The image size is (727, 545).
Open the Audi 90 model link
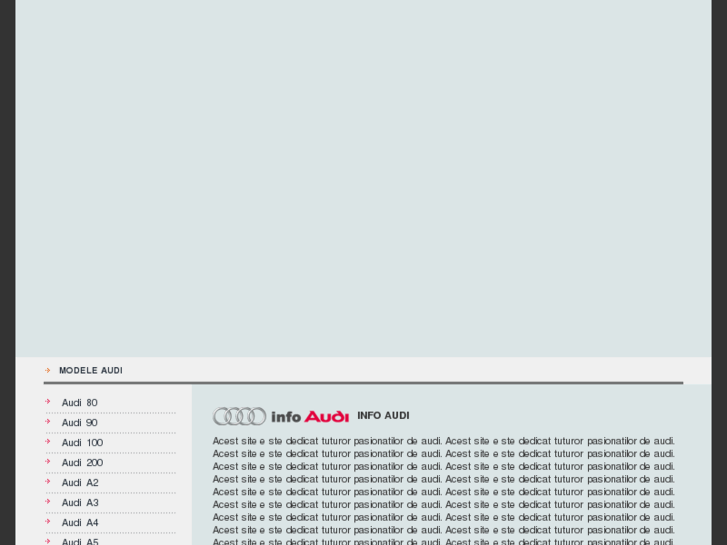click(x=80, y=423)
